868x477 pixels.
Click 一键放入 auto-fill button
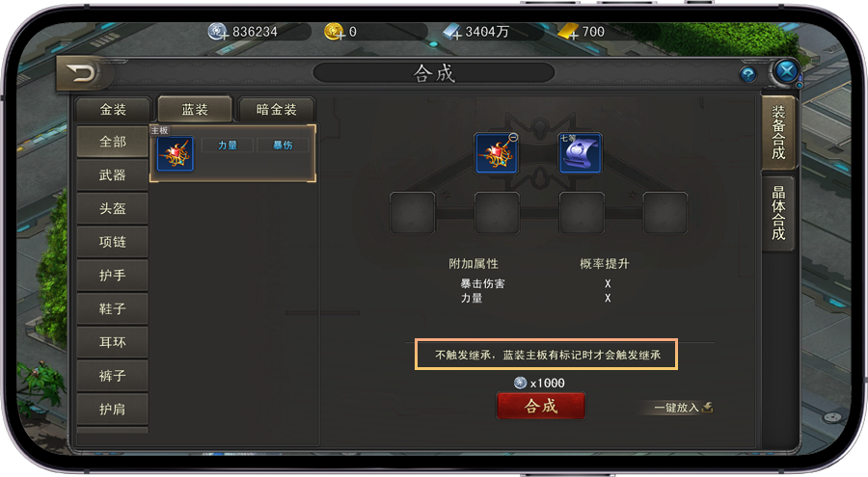point(683,408)
